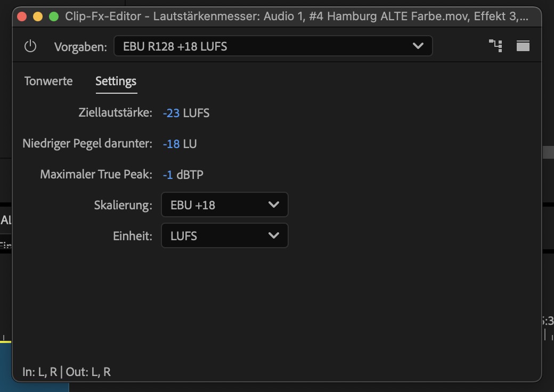Open the channel map editor icon
Viewport: 554px width, 392px height.
(495, 46)
